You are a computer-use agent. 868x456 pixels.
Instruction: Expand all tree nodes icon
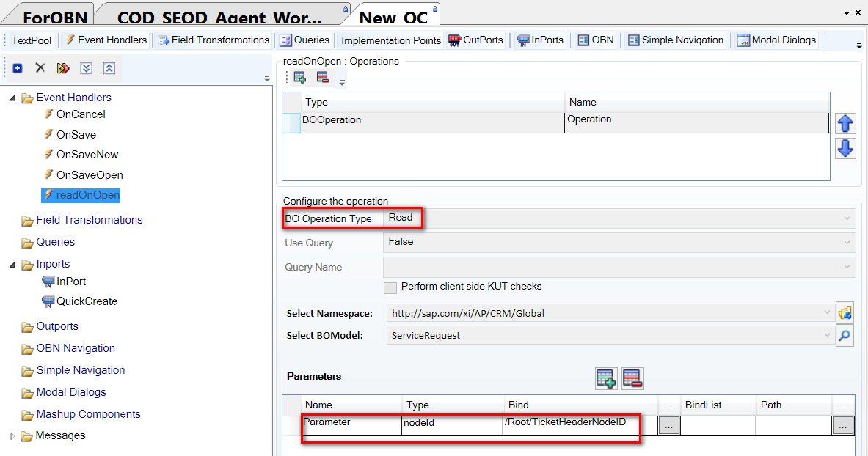click(86, 68)
